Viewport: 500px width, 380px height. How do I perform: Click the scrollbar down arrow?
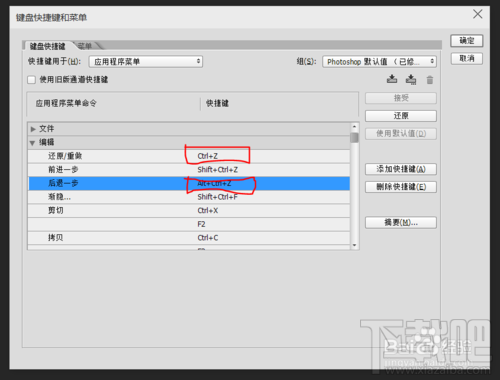(354, 245)
